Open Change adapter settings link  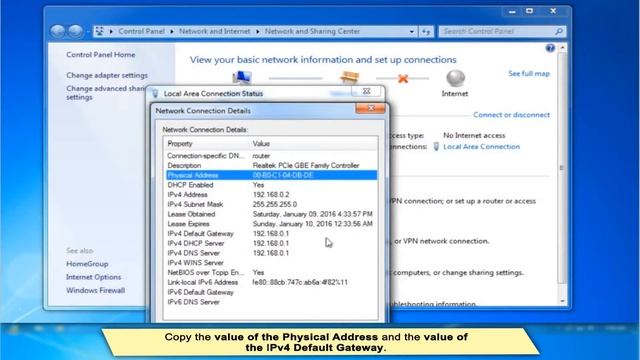tap(107, 76)
